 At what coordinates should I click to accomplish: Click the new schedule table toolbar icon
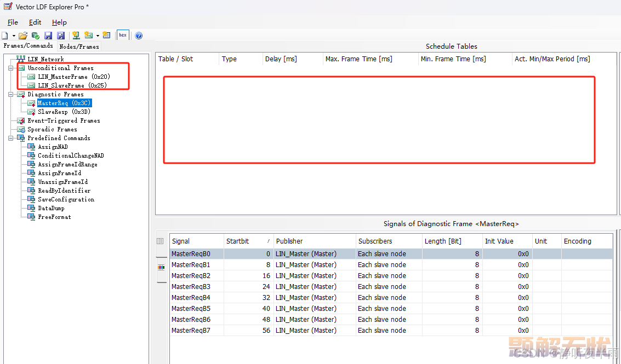click(x=106, y=35)
